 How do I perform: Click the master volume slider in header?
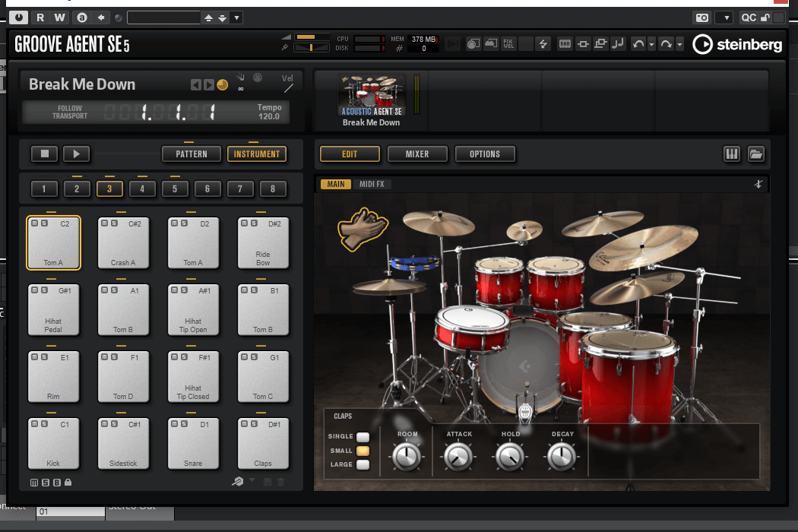pos(312,36)
